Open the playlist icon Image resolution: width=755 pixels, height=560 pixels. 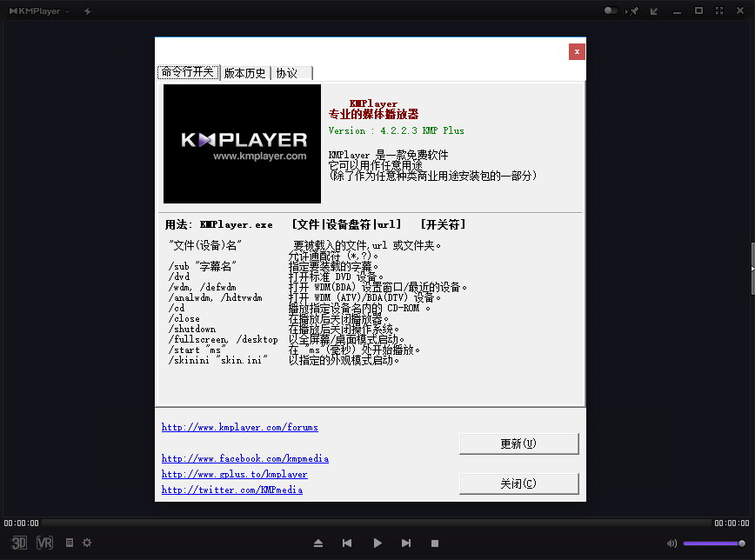click(x=70, y=543)
